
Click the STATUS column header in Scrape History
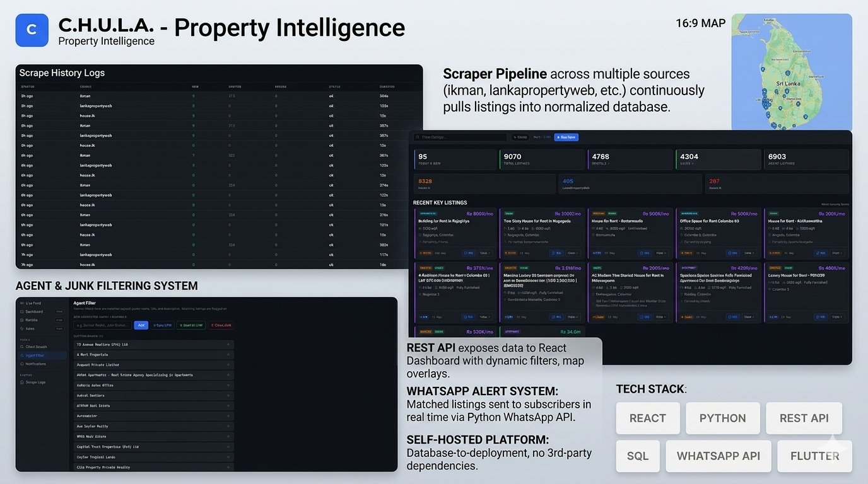tap(334, 86)
